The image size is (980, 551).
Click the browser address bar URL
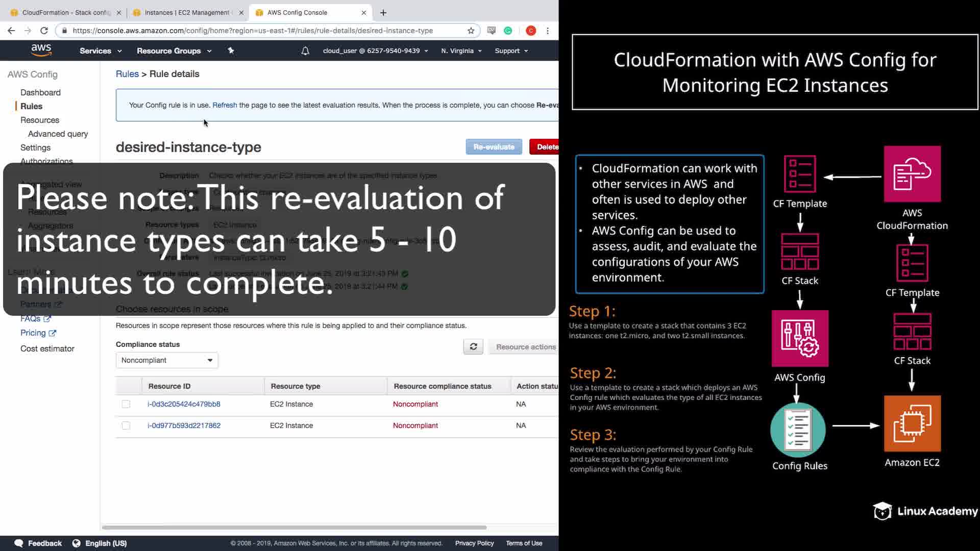[253, 31]
